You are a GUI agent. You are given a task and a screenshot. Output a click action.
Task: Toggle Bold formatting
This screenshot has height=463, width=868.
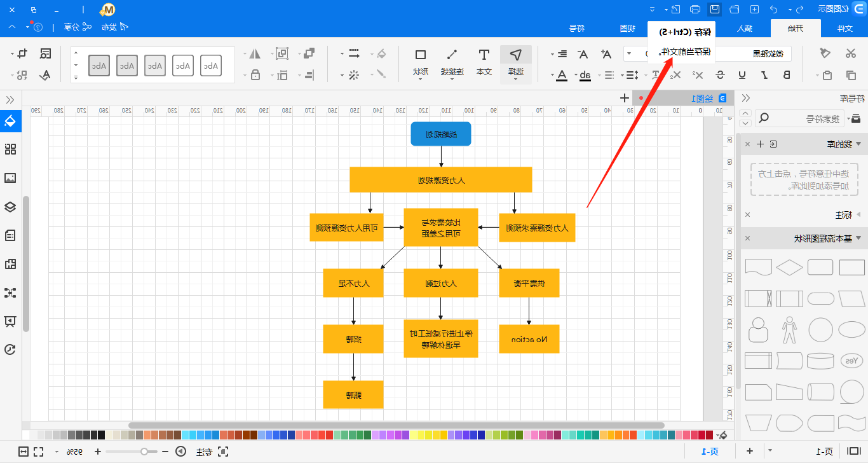(787, 75)
